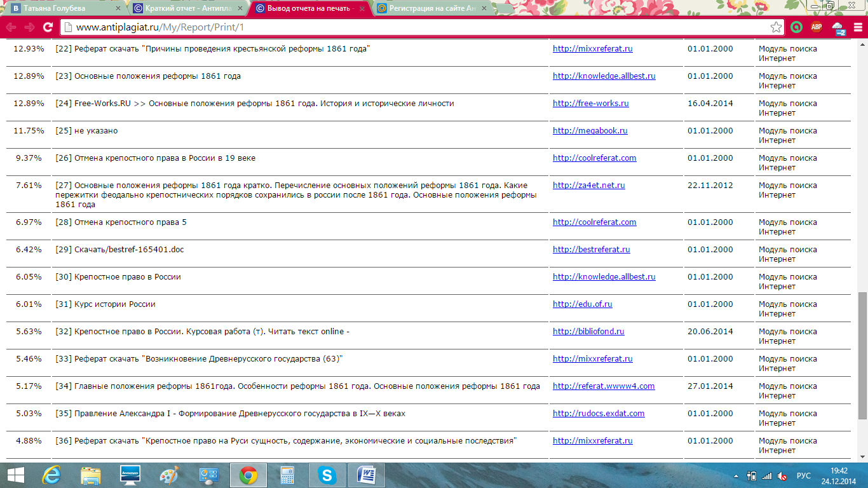The height and width of the screenshot is (488, 868).
Task: Open the bibliofond.ru link
Action: pyautogui.click(x=588, y=332)
